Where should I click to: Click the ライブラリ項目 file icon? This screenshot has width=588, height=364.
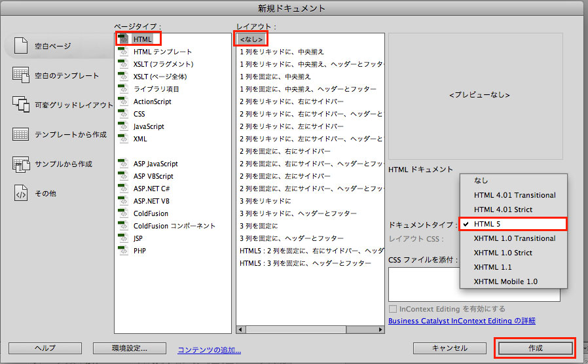point(123,88)
